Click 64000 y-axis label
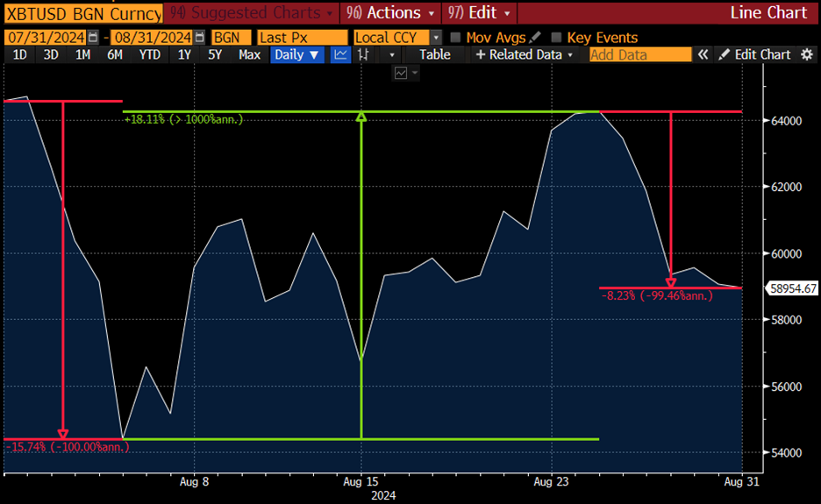The width and height of the screenshot is (821, 504). 787,121
